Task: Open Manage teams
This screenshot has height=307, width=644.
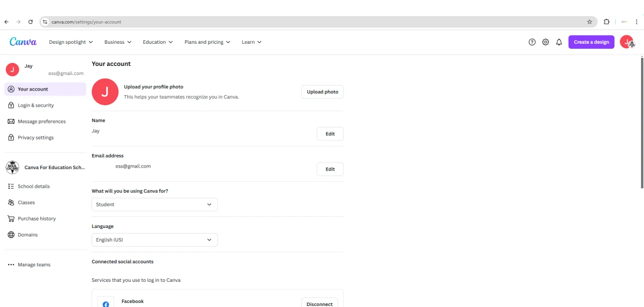Action: coord(45,265)
